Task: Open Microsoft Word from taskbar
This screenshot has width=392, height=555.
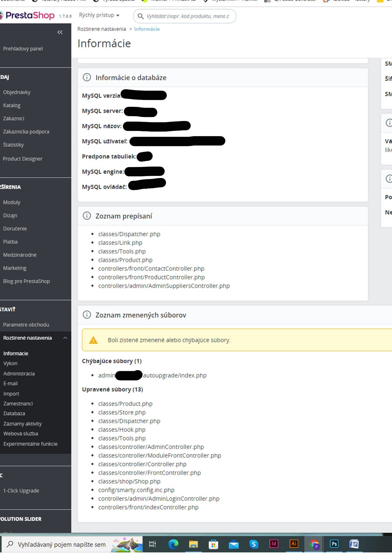Action: click(x=354, y=544)
